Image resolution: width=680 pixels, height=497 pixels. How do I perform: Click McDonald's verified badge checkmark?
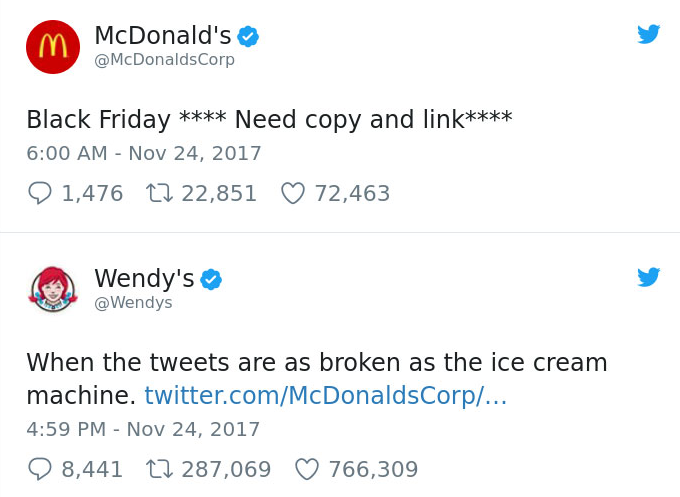coord(248,37)
